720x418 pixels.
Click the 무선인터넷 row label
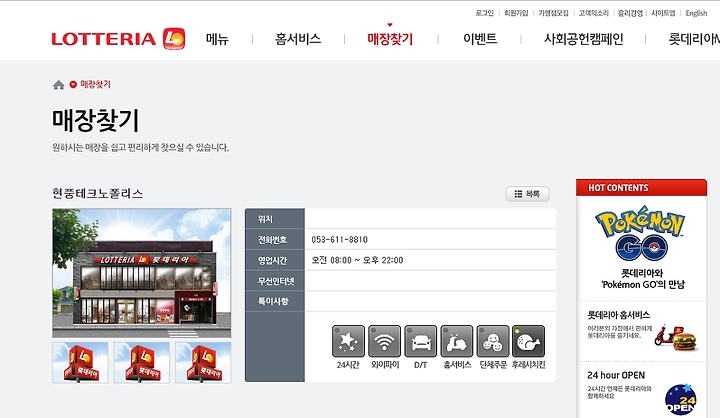coord(276,281)
